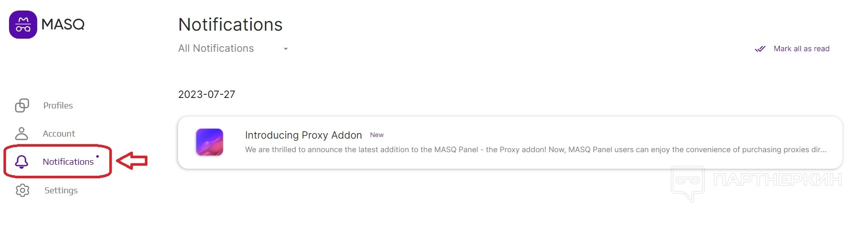Select the Notifications sidebar label
868x229 pixels.
coord(68,162)
